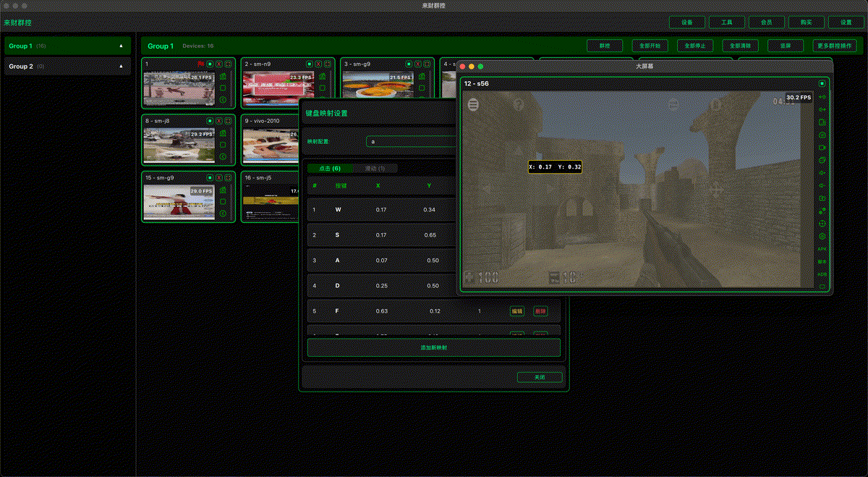Tap the square recents icon on 15 - sm-g9
The width and height of the screenshot is (868, 477).
point(223,201)
